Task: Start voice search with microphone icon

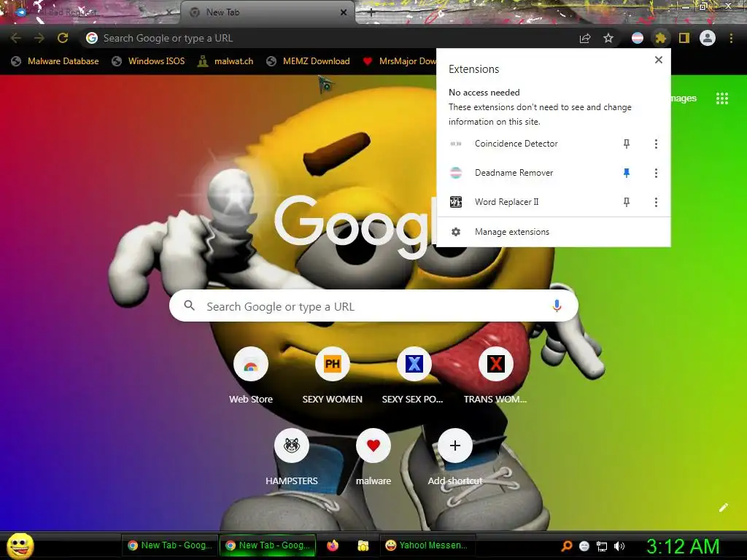Action: (557, 306)
